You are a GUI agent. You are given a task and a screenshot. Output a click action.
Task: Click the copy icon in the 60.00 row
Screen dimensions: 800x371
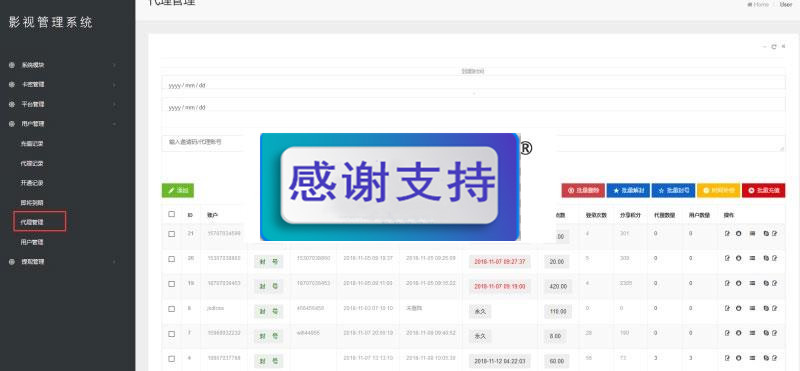pyautogui.click(x=766, y=358)
